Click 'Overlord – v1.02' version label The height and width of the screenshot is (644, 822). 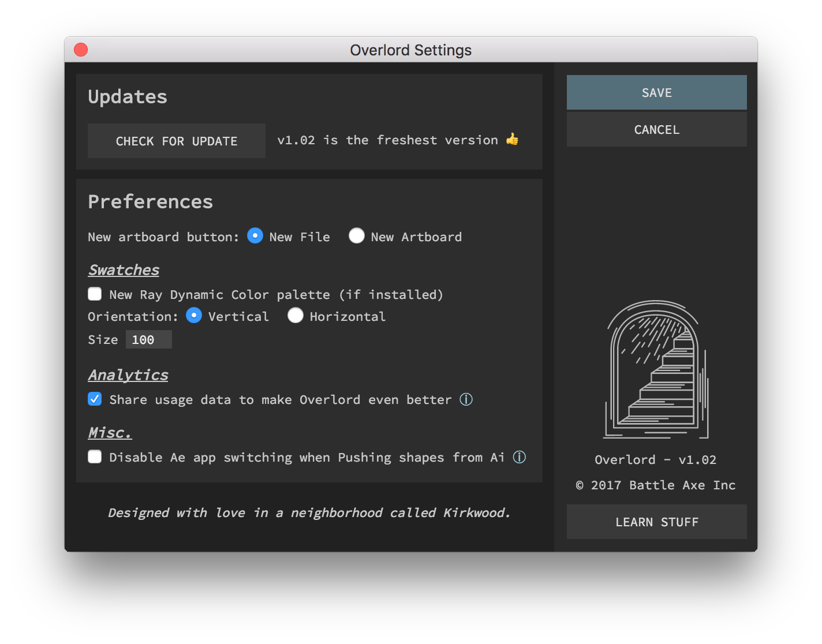pos(656,460)
